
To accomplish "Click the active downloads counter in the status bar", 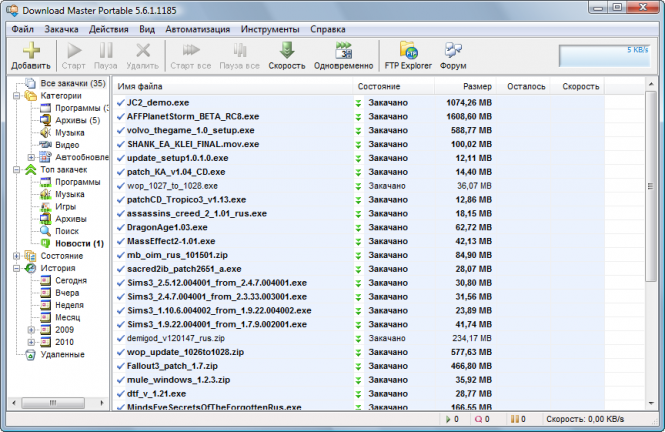I will pyautogui.click(x=452, y=419).
